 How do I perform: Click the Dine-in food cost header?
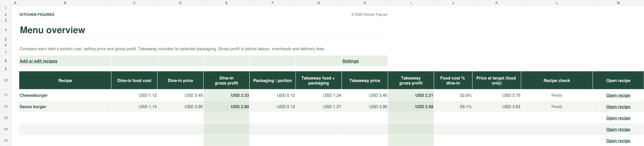click(134, 80)
